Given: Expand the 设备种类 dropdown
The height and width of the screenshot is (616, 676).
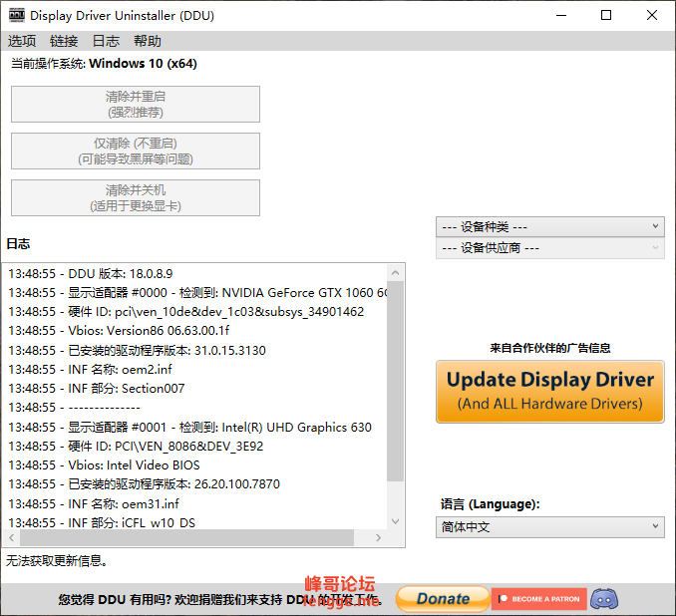Looking at the screenshot, I should tap(549, 226).
